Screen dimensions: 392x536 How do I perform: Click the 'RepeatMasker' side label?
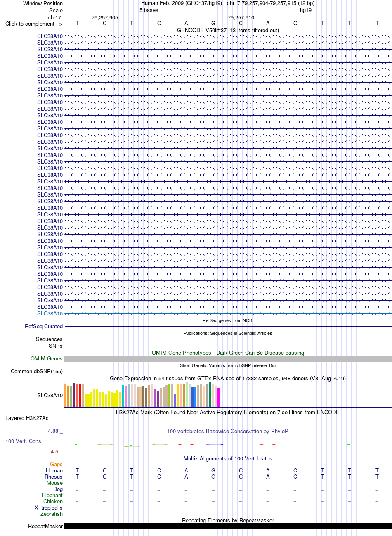[x=45, y=526]
